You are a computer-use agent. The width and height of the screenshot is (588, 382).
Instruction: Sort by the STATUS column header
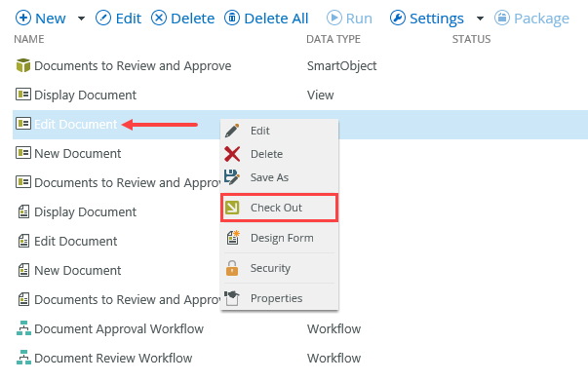click(x=471, y=39)
